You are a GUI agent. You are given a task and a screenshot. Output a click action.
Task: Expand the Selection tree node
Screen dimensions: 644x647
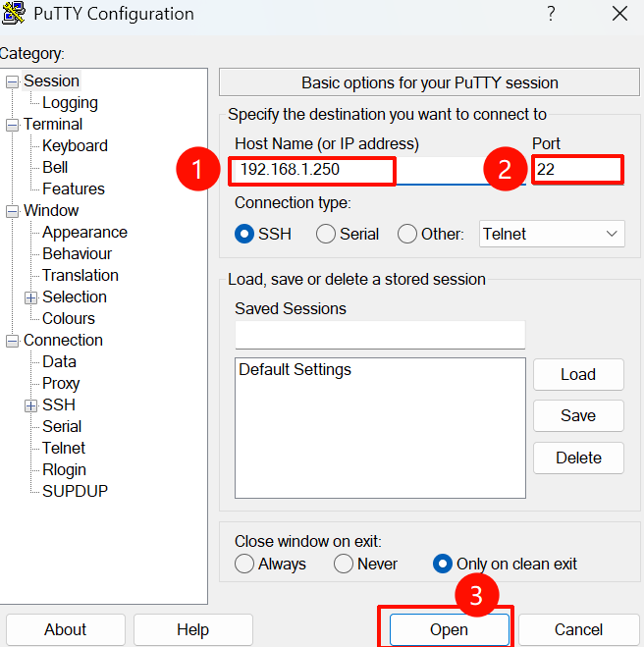[31, 297]
